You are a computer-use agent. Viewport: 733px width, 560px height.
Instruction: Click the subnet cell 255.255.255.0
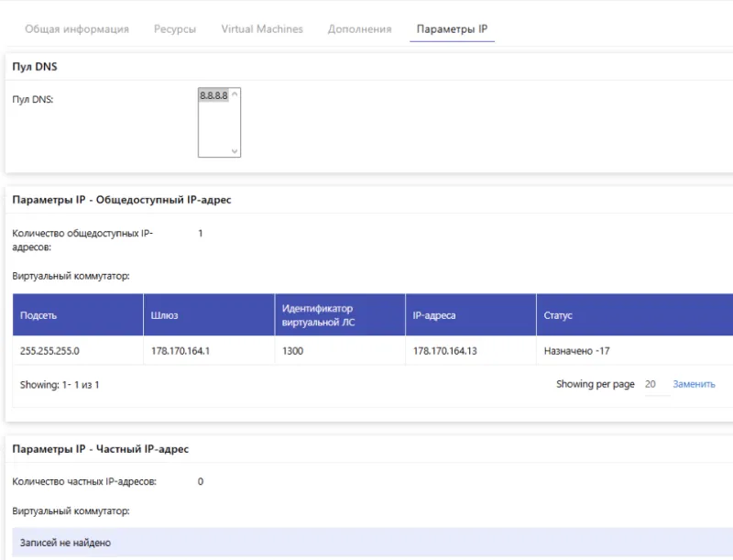[x=49, y=350]
